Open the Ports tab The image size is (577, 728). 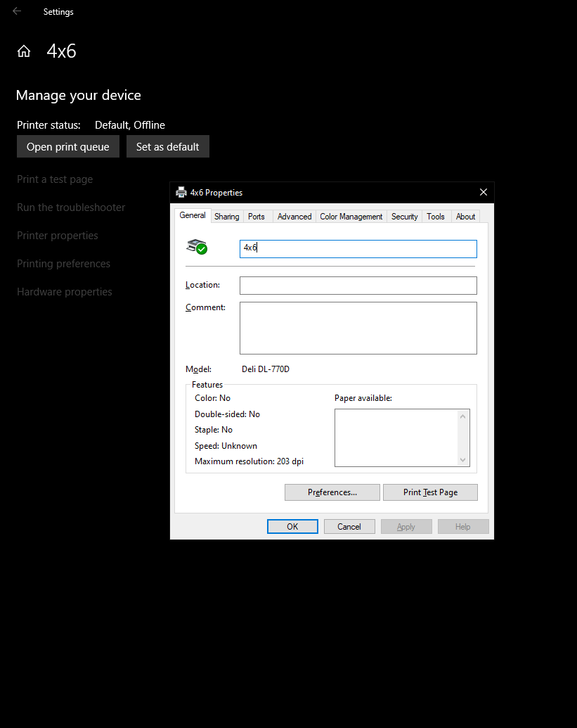(257, 217)
